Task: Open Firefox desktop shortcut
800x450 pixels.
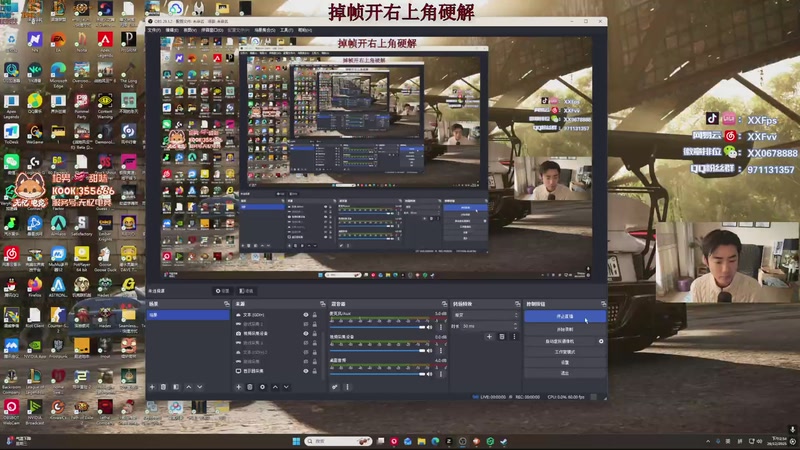Action: (x=34, y=287)
